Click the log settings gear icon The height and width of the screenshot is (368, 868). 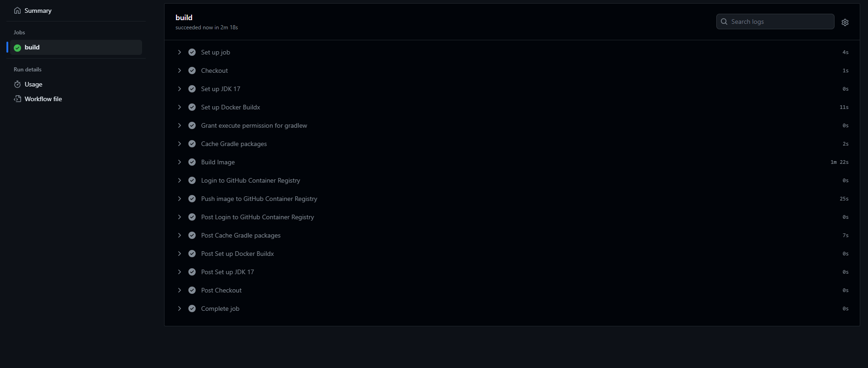(x=845, y=22)
